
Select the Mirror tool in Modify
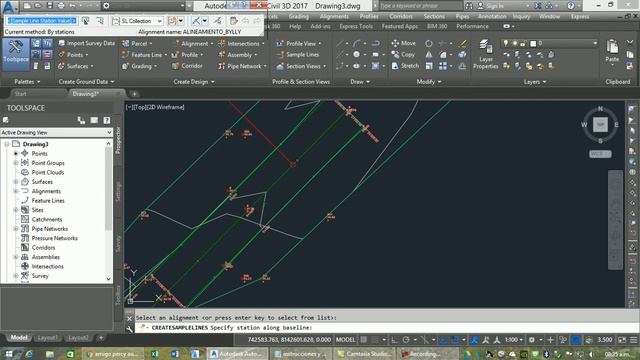[429, 54]
